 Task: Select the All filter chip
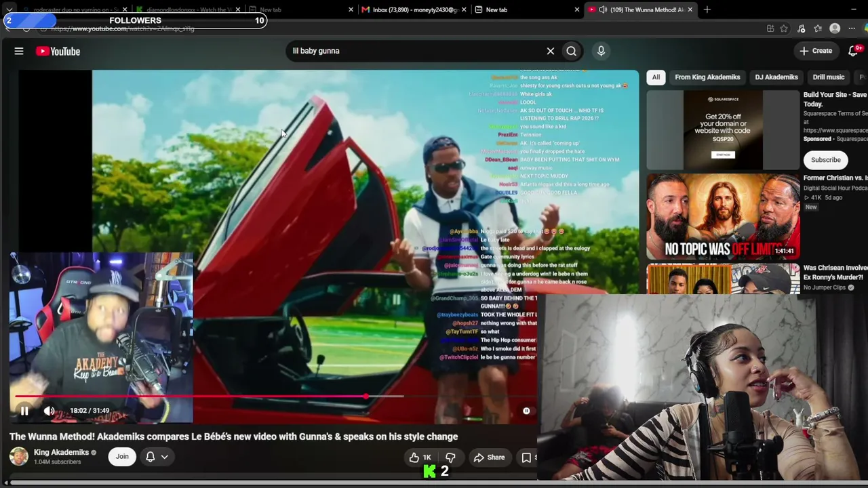(x=656, y=77)
